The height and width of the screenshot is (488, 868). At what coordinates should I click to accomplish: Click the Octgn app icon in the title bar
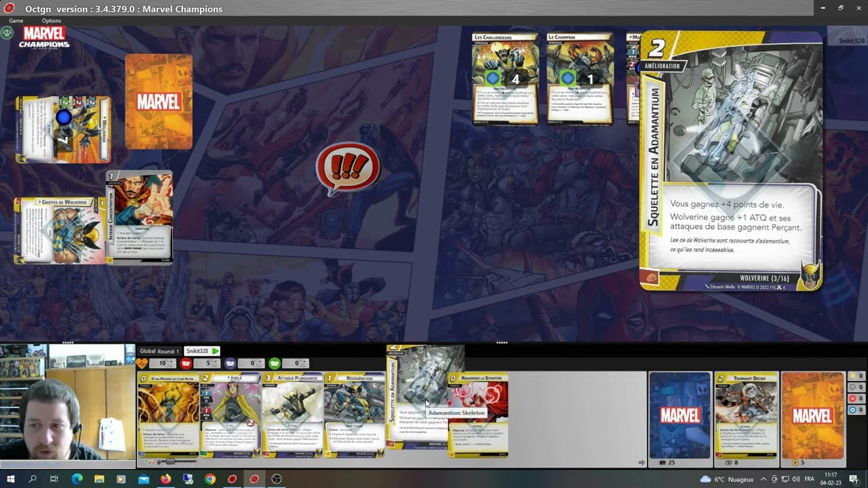9,8
